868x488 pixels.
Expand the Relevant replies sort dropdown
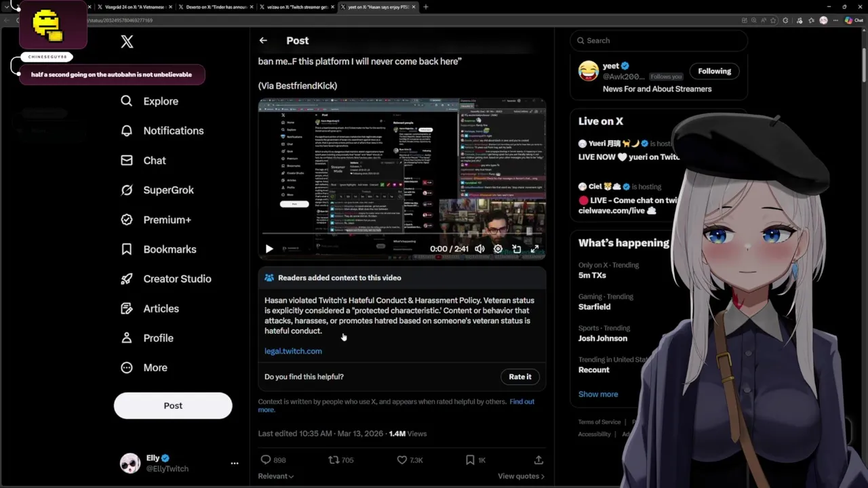click(x=276, y=476)
